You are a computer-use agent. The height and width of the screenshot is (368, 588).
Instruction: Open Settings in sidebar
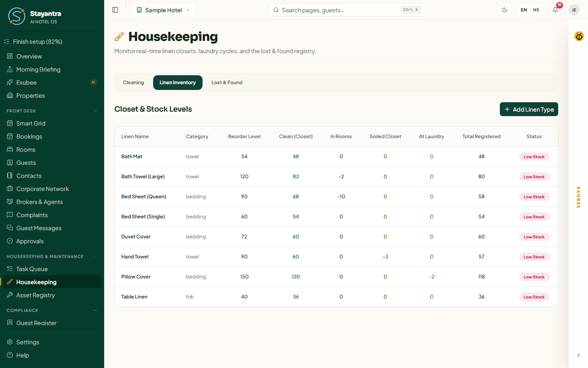pos(52,342)
